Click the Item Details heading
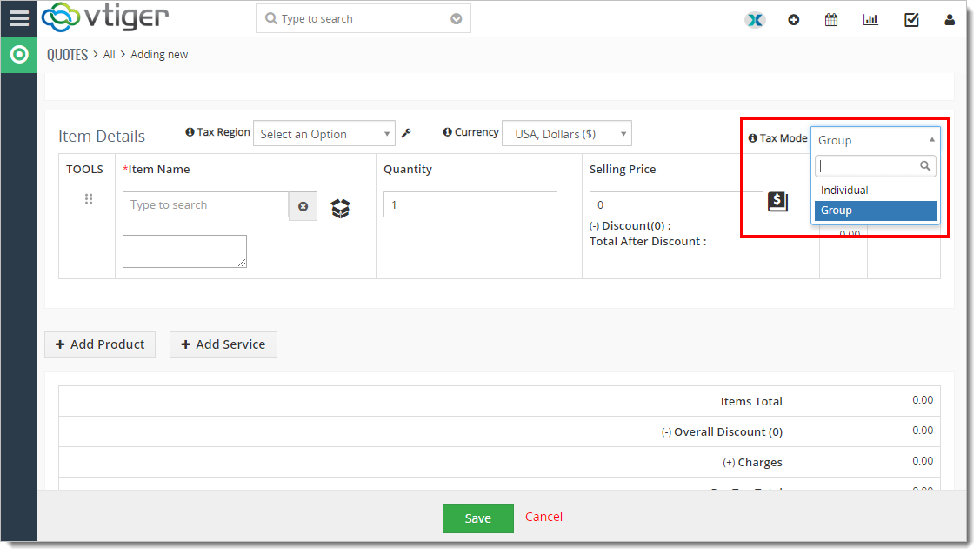The width and height of the screenshot is (980, 555). [x=102, y=137]
